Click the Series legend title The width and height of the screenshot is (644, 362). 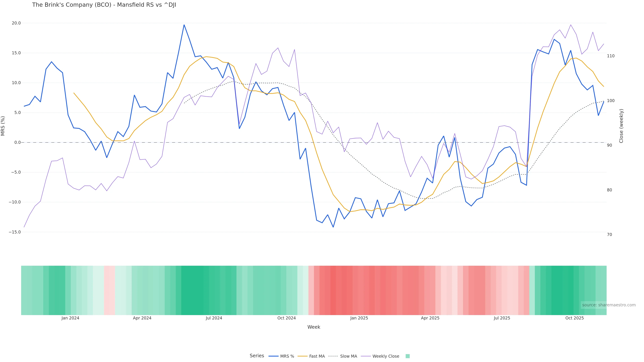click(x=257, y=356)
